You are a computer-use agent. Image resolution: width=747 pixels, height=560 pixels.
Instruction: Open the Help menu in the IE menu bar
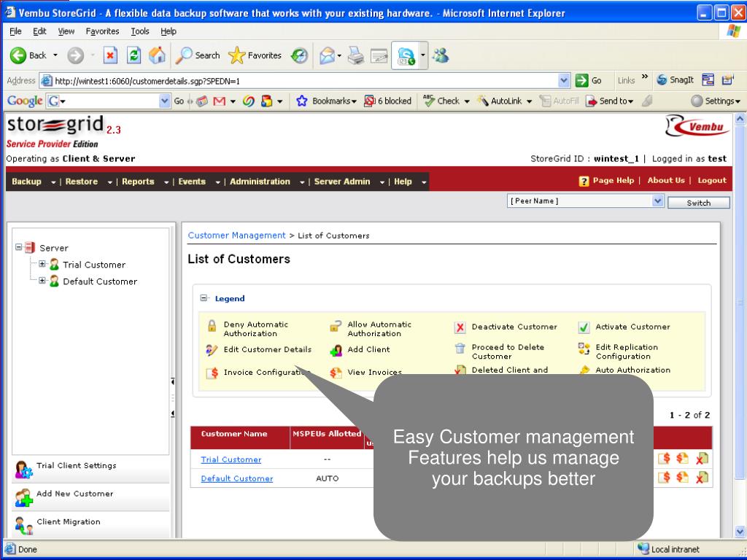(169, 31)
